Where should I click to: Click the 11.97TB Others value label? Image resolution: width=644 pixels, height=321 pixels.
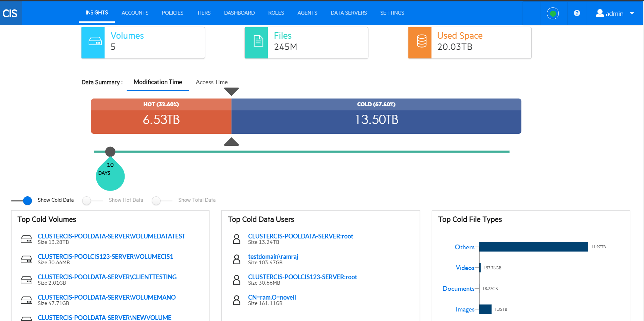(x=599, y=247)
